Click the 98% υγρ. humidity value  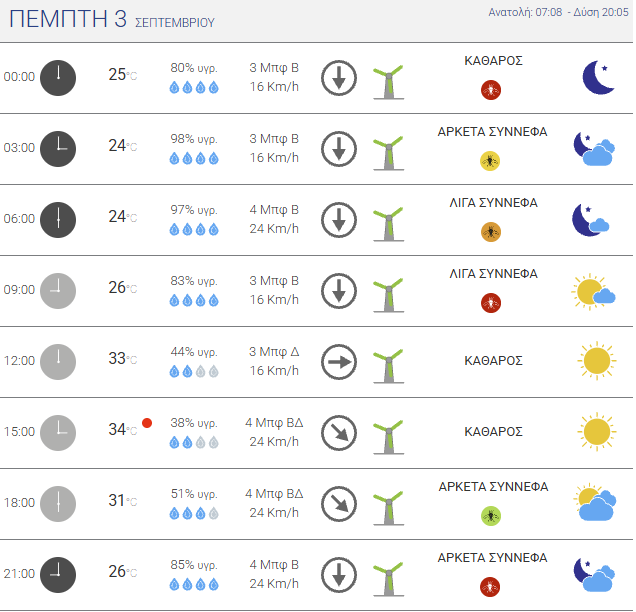pyautogui.click(x=194, y=139)
